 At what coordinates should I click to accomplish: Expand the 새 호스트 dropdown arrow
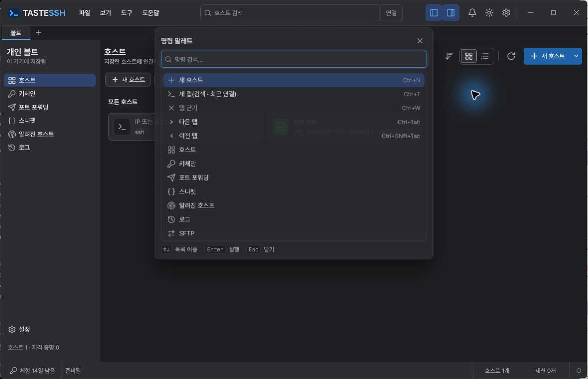pyautogui.click(x=577, y=56)
